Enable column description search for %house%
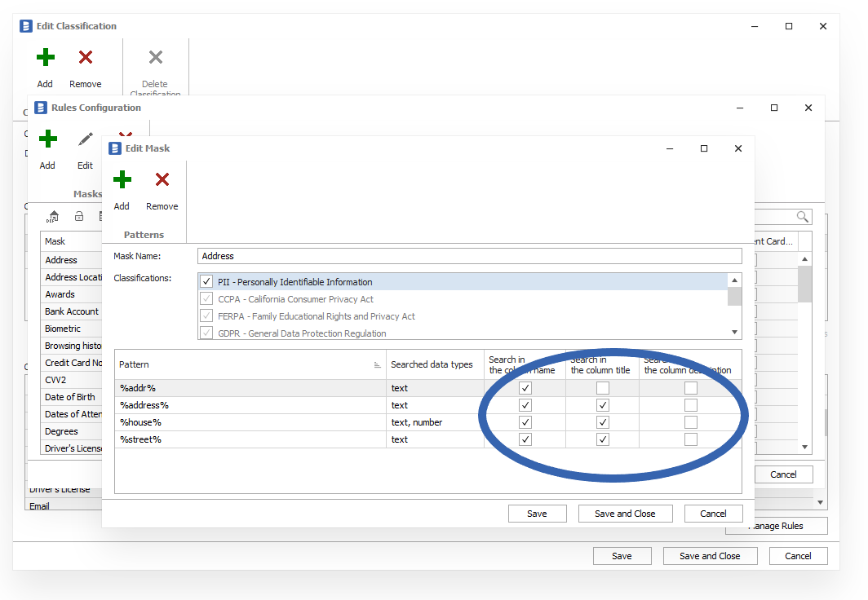 pos(691,422)
